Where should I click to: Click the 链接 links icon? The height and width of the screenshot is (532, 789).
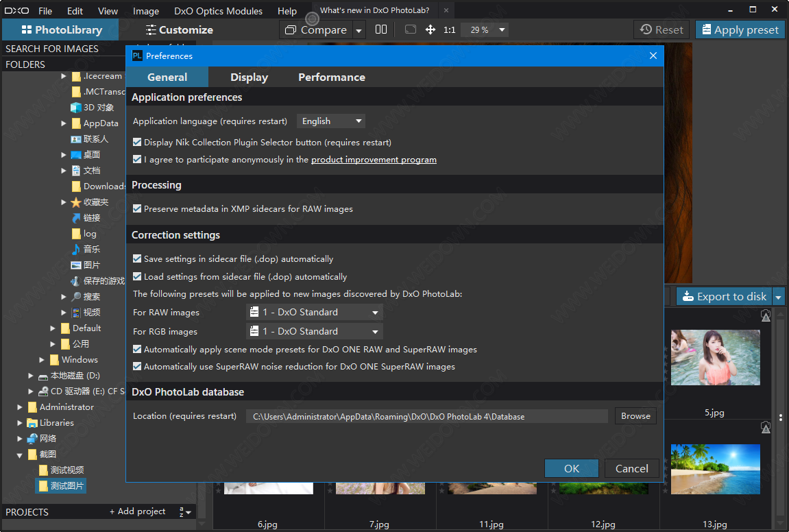[x=76, y=218]
